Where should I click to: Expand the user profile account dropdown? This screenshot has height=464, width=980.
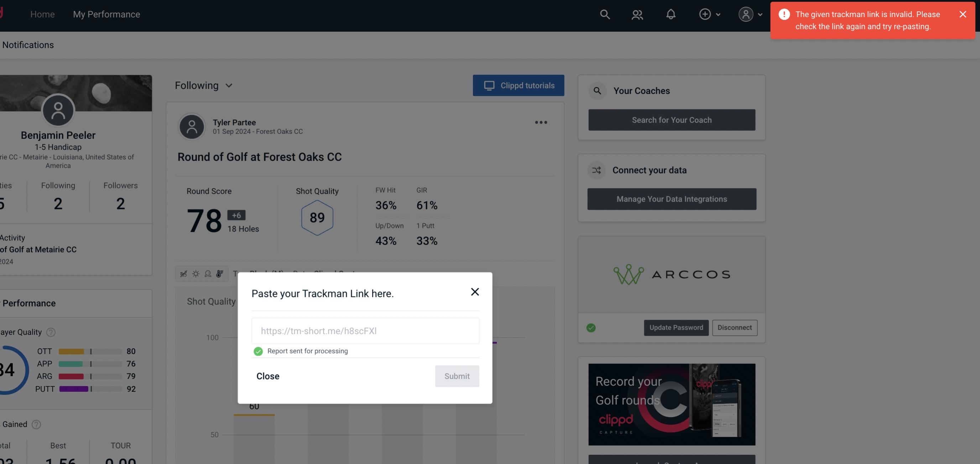click(750, 13)
